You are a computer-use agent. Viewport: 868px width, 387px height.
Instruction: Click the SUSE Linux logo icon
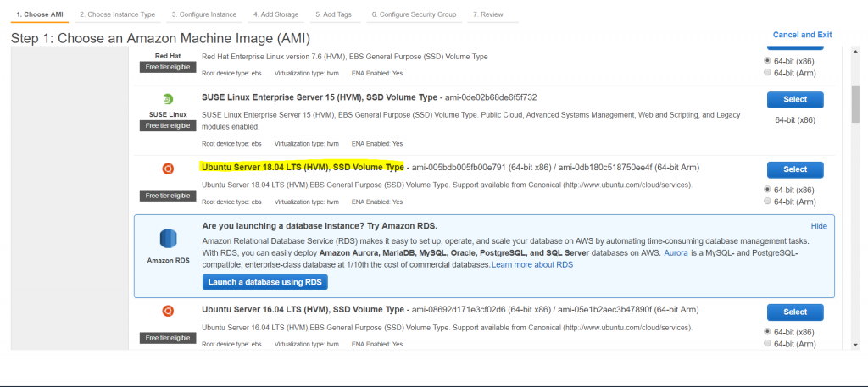pyautogui.click(x=168, y=100)
